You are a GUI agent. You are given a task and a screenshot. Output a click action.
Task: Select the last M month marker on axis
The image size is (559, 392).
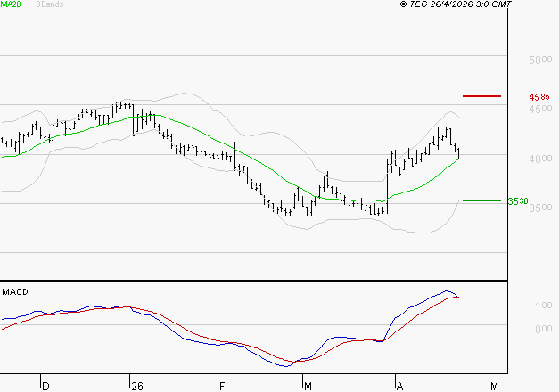[x=494, y=387]
